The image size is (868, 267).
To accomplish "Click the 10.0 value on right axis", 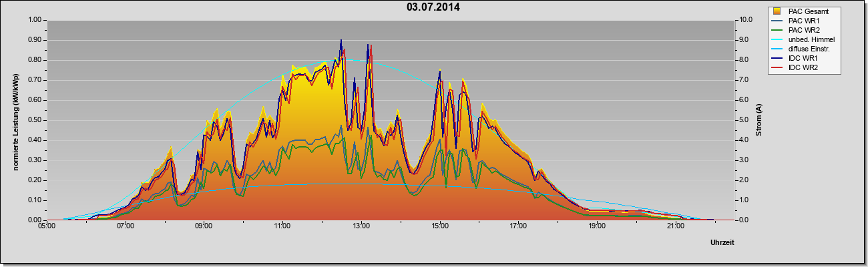I will coord(744,20).
